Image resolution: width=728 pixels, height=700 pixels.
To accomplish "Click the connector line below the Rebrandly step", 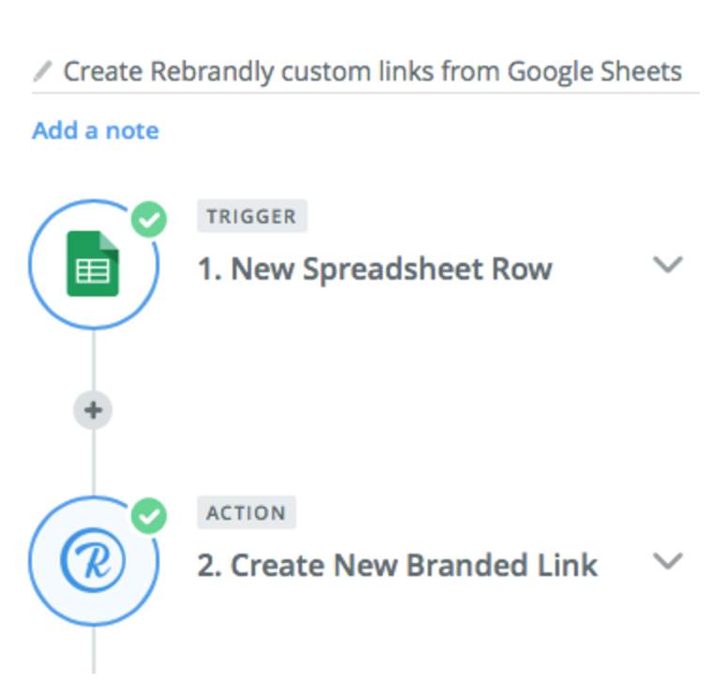I will click(94, 649).
